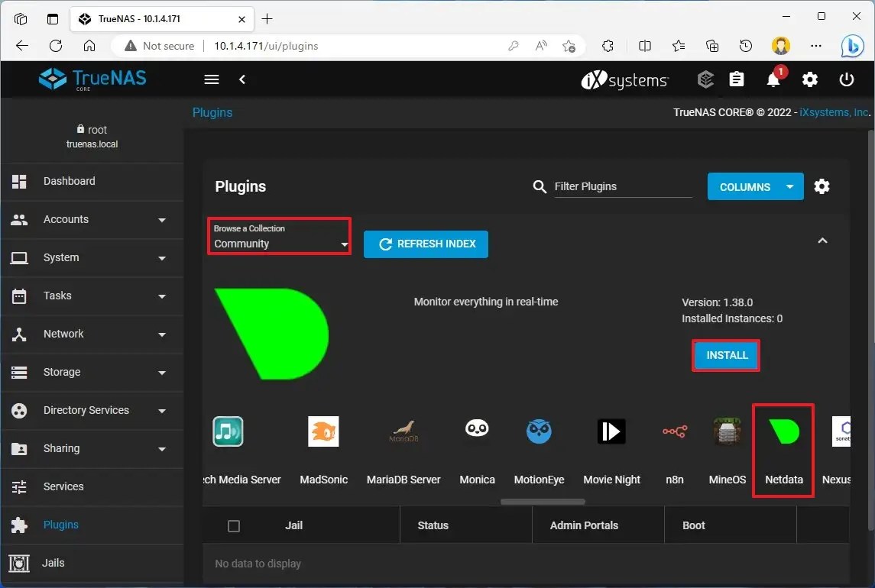Select the Netdata plugin icon

782,431
